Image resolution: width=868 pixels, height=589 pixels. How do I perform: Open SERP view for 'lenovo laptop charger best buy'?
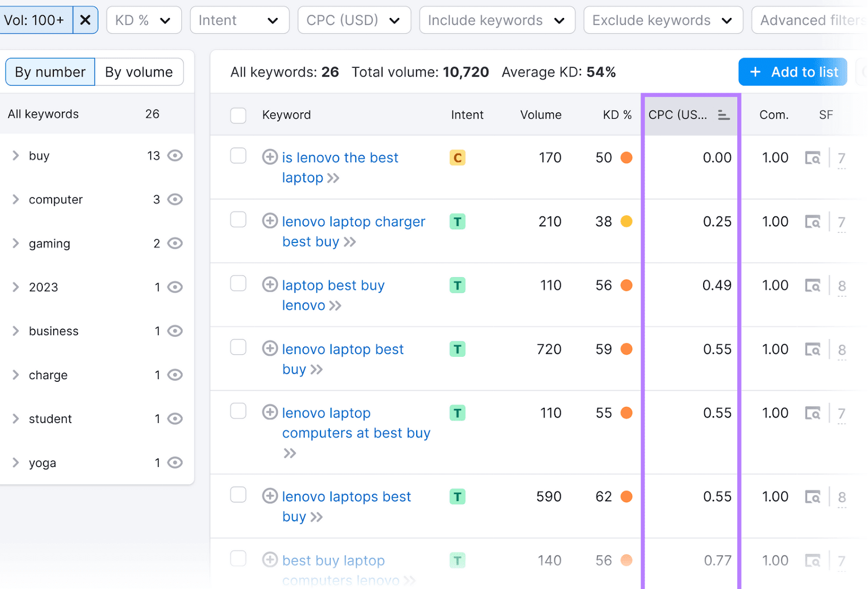(813, 222)
